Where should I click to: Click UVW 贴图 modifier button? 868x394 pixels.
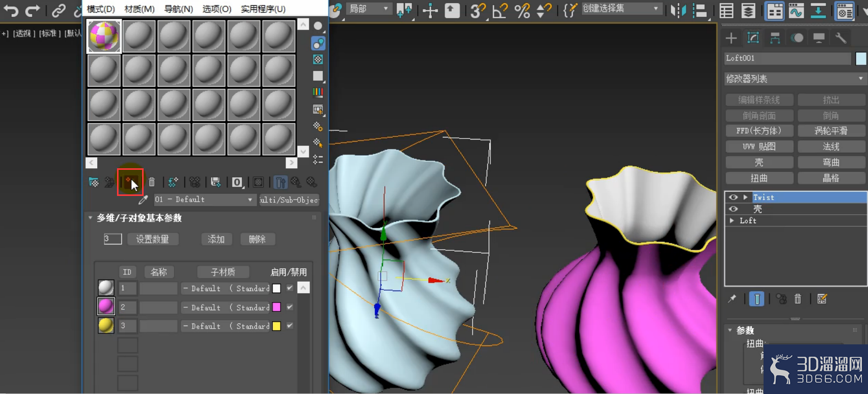coord(759,147)
